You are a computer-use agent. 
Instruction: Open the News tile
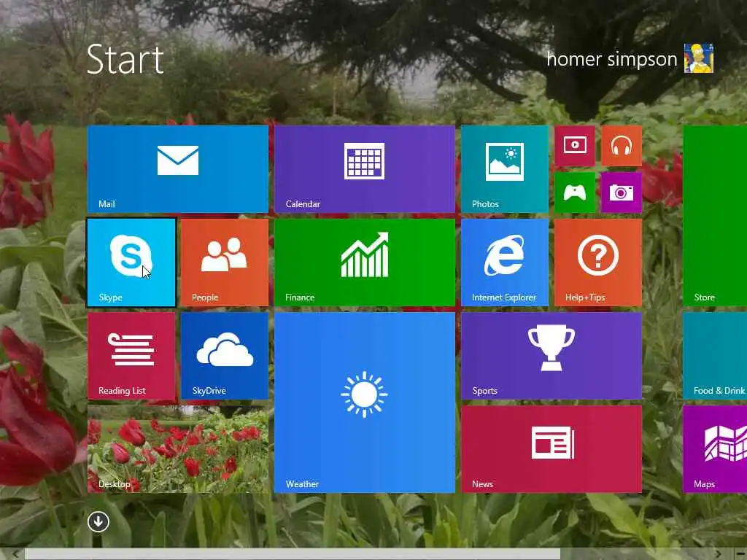pos(551,449)
